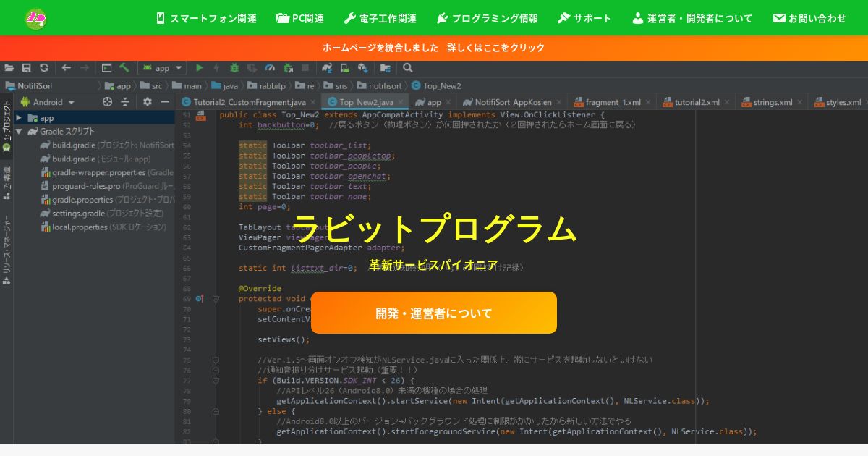The width and height of the screenshot is (868, 456).
Task: Select gradle.properties file
Action: point(107,200)
